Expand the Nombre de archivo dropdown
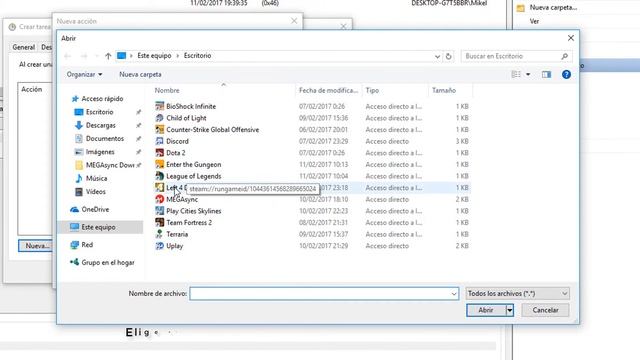 point(453,293)
